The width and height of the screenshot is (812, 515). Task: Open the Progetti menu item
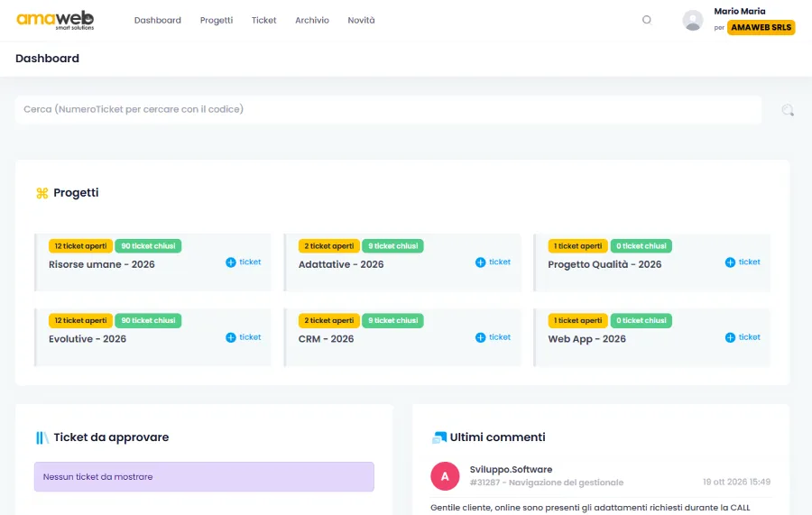pyautogui.click(x=217, y=20)
